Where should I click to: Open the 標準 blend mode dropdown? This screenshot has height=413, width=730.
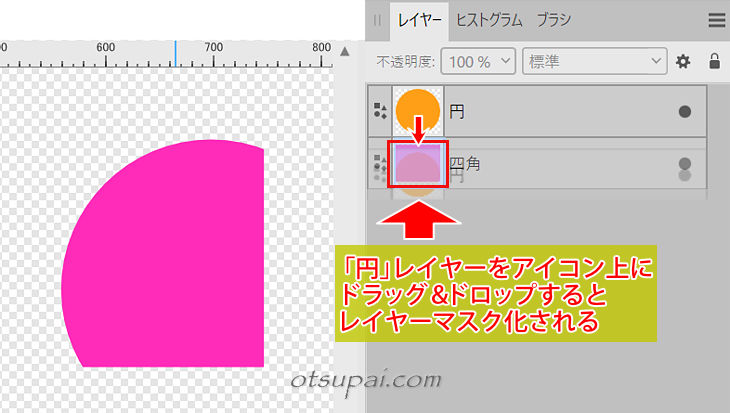(594, 62)
